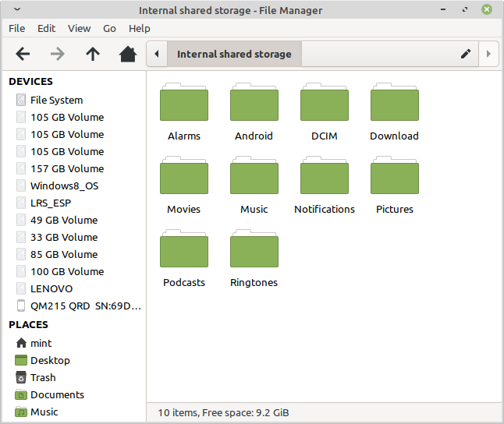Open the 49 GB Volume device
The height and width of the screenshot is (424, 504).
coord(74,220)
